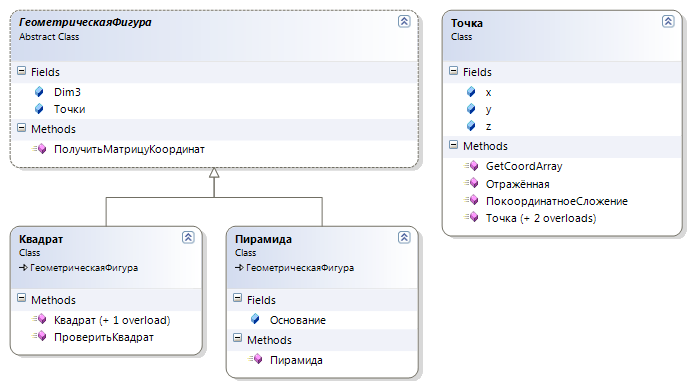The height and width of the screenshot is (386, 691).
Task: Collapse Methods section in Квадрат class
Action: pos(22,298)
